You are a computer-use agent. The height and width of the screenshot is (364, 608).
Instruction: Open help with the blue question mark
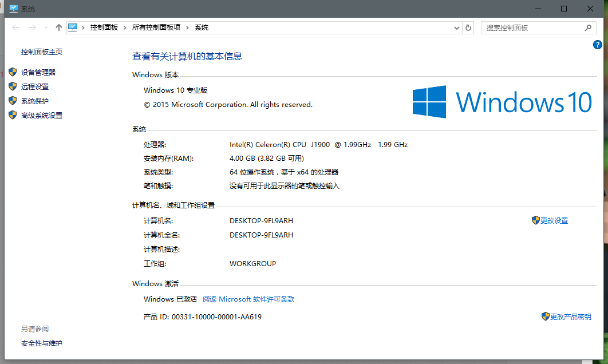click(x=598, y=45)
